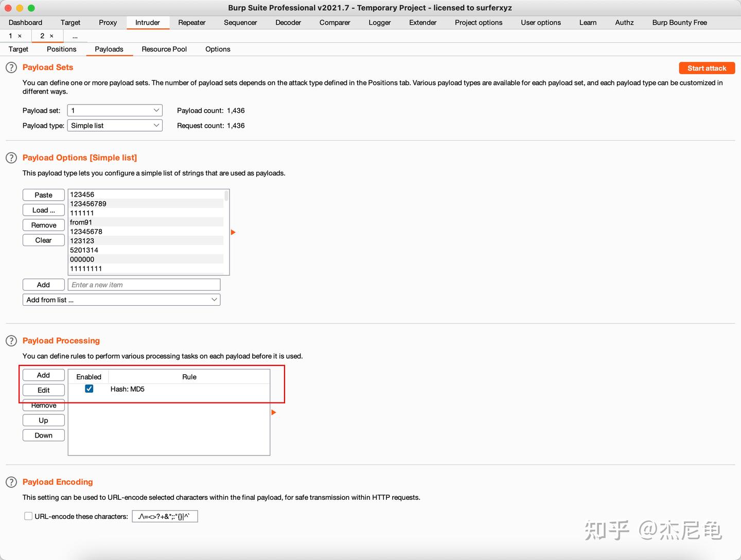The height and width of the screenshot is (560, 741).
Task: Select payload 123456789 in the list
Action: (146, 204)
